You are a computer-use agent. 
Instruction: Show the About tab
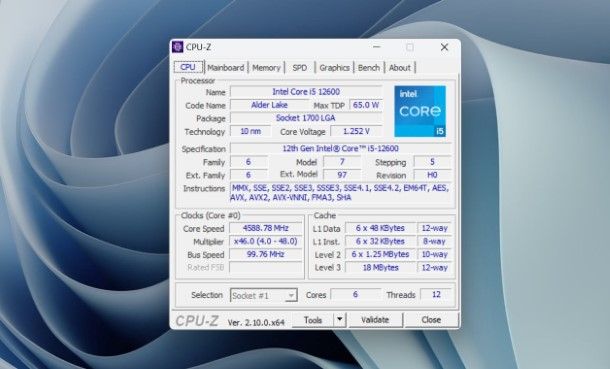pyautogui.click(x=400, y=68)
